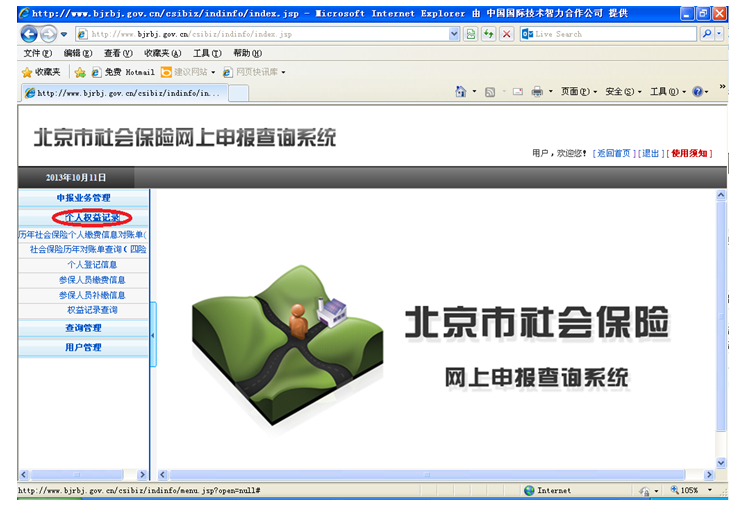Screen dimensions: 738x508
Task: Collapse the left sidebar with splitter handle
Action: (x=153, y=335)
